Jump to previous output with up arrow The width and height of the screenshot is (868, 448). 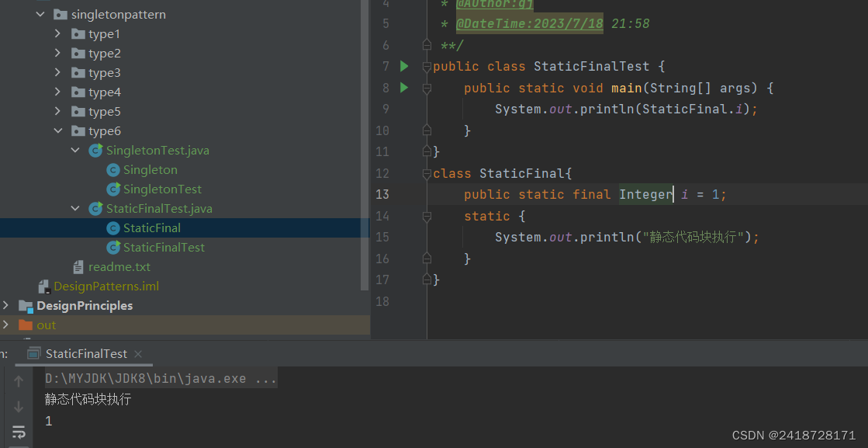click(x=19, y=380)
